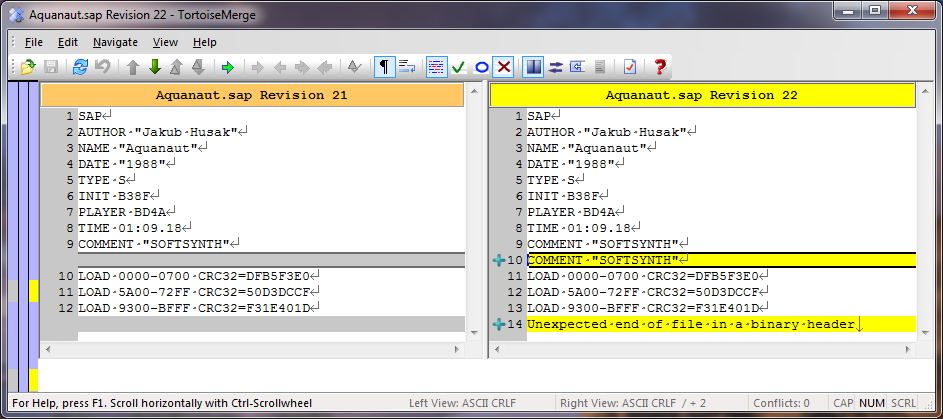The height and width of the screenshot is (419, 943).
Task: Click the first grey left-arrow icon
Action: pos(280,67)
